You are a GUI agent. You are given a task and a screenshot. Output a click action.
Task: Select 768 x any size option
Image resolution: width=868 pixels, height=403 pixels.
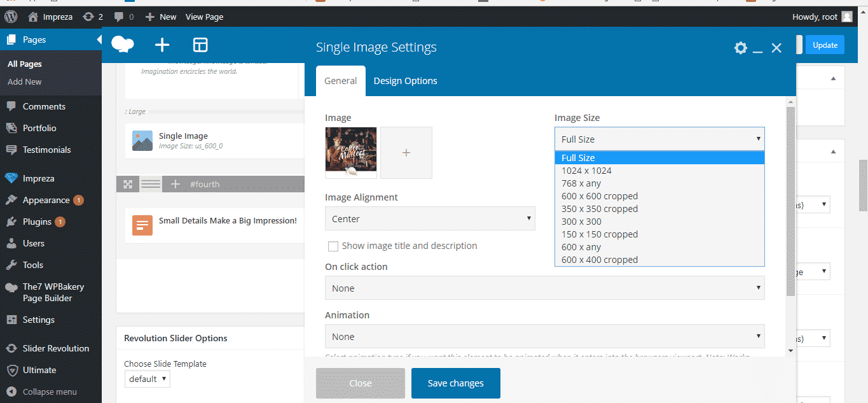point(659,183)
